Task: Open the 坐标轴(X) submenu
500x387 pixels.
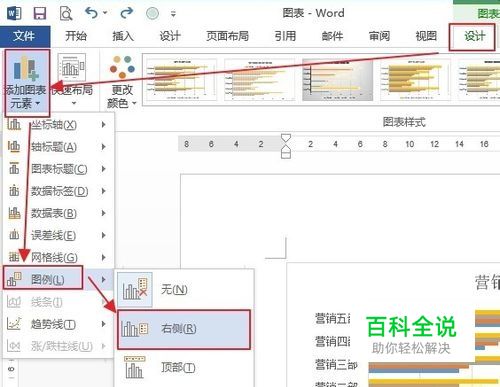Action: [x=59, y=125]
